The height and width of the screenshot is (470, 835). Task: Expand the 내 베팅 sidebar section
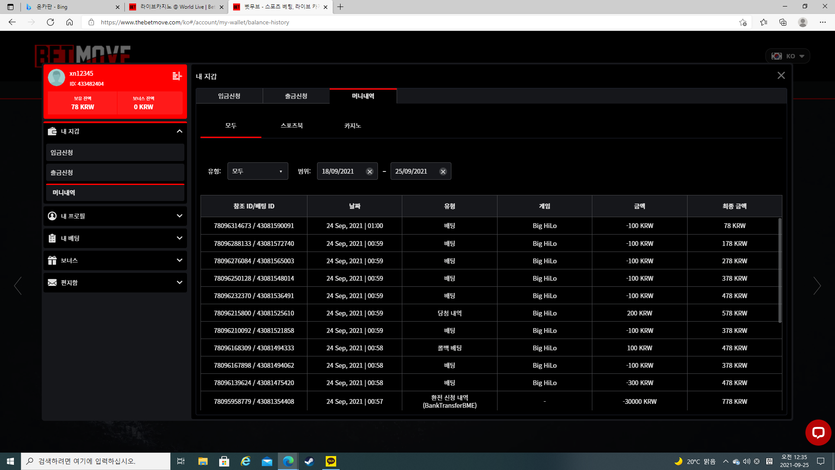(x=179, y=238)
